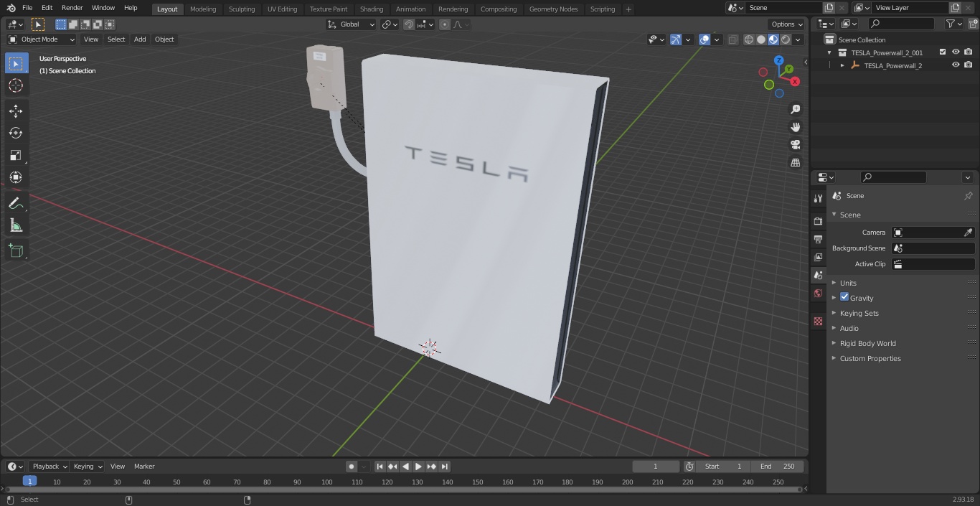Open the viewport Add menu

[x=140, y=39]
